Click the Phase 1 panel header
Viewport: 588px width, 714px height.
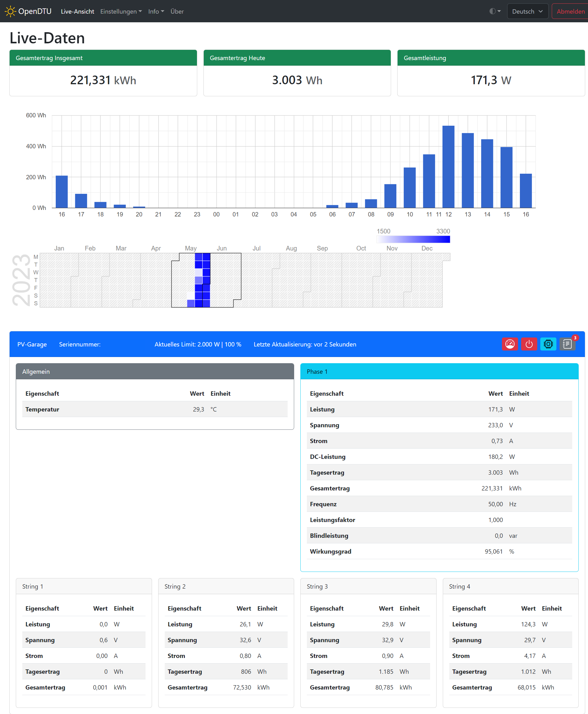(439, 372)
